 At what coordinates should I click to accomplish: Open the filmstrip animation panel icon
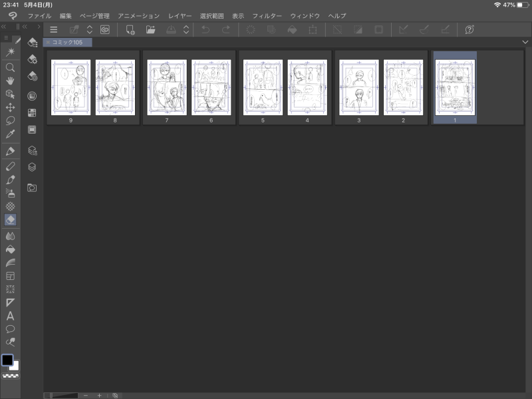click(32, 130)
